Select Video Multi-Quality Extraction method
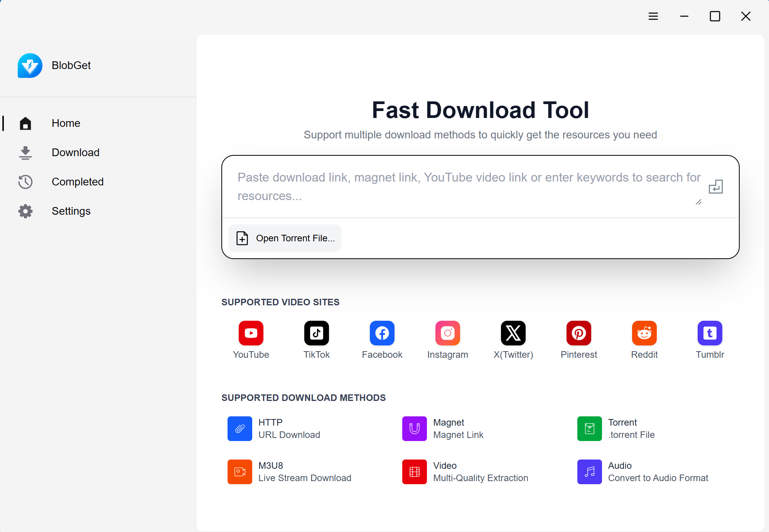The image size is (769, 532). (414, 471)
